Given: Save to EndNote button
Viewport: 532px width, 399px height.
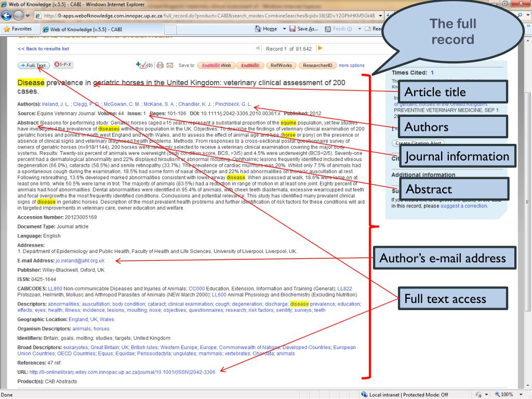Looking at the screenshot, I should coord(250,65).
